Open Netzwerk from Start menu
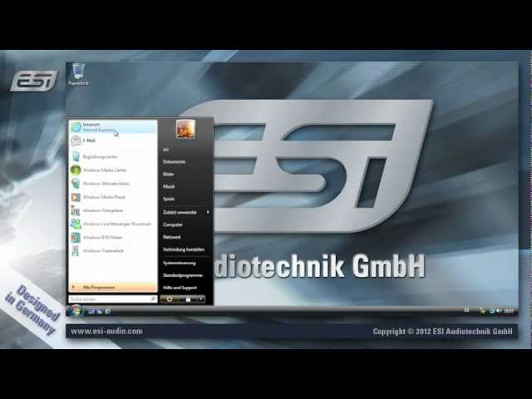532x399 pixels. [172, 237]
